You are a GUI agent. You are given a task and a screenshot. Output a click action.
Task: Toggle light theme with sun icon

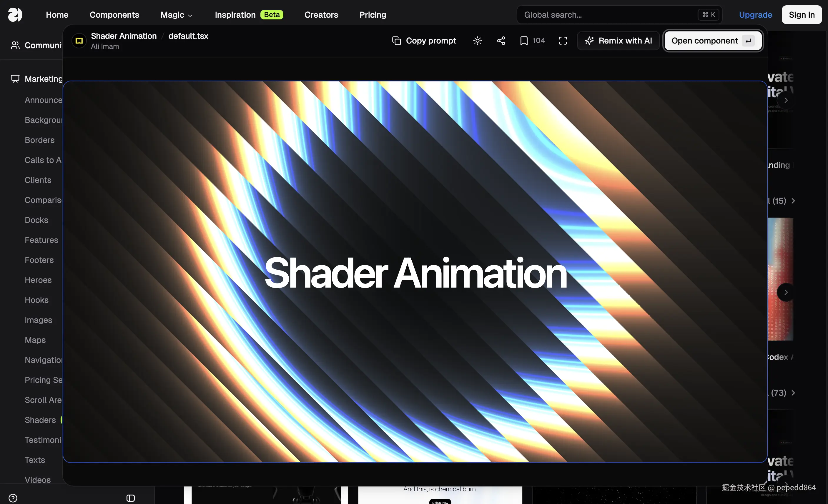[477, 41]
